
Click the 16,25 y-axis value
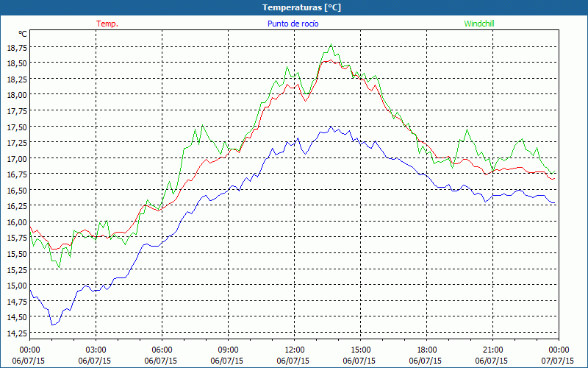pos(17,206)
